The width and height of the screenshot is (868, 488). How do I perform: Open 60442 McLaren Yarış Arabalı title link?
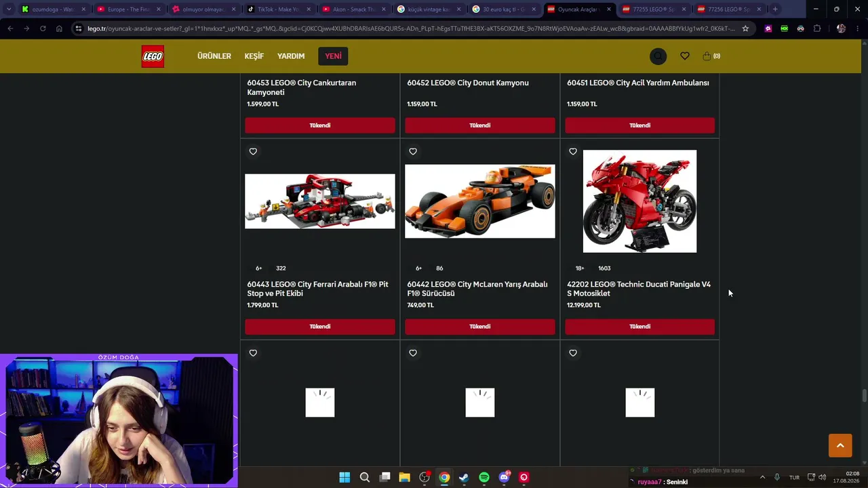477,289
